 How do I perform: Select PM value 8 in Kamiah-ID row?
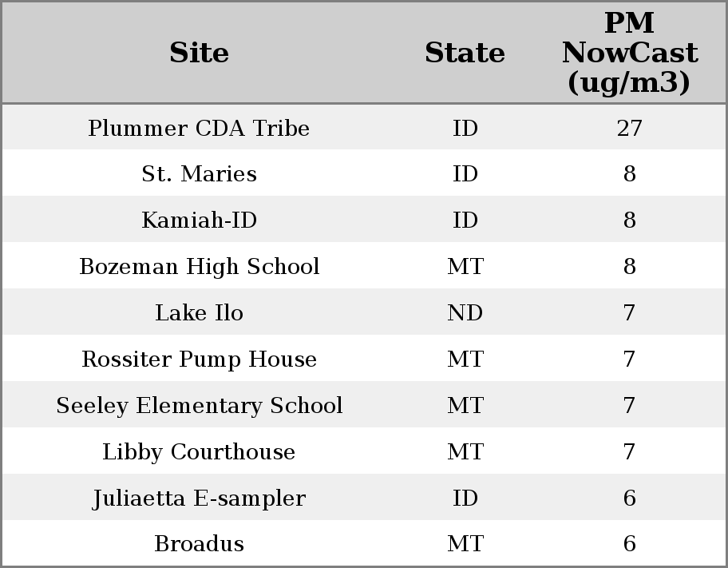pos(629,220)
